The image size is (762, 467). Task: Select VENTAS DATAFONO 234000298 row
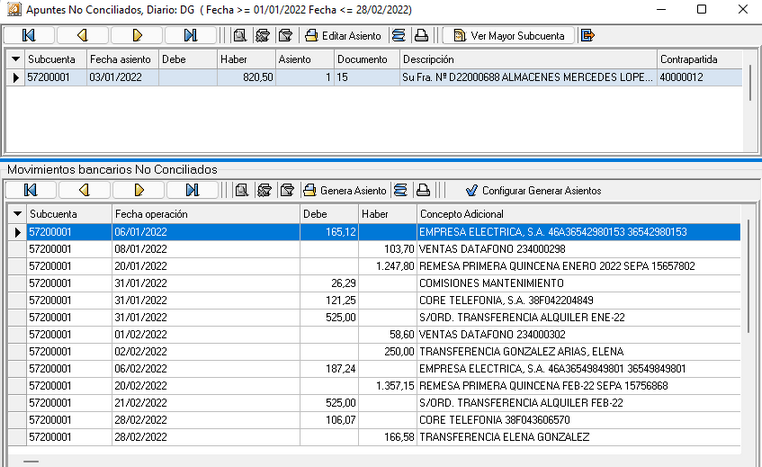tap(374, 249)
